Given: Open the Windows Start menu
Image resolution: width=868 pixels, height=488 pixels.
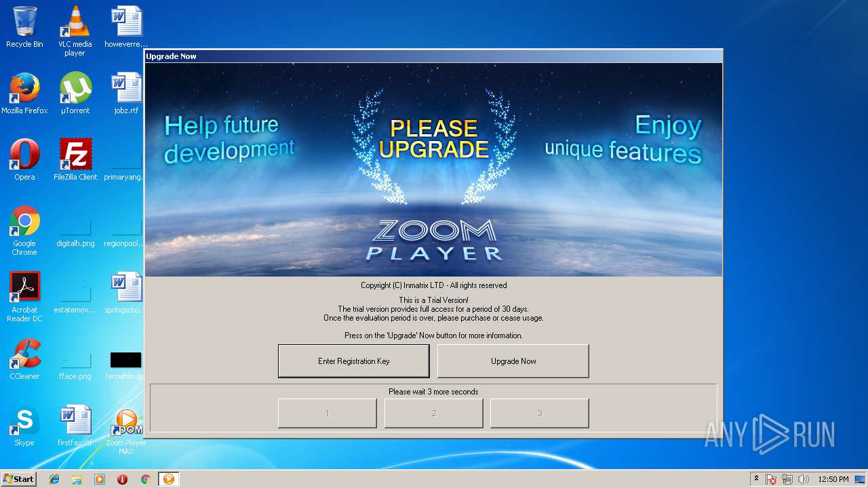Looking at the screenshot, I should [x=19, y=479].
